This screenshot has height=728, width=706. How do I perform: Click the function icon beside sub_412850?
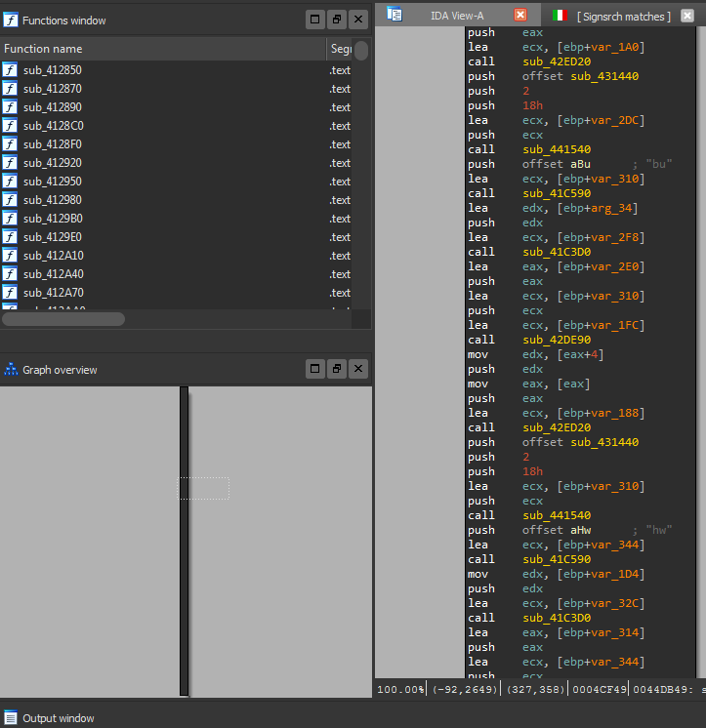coord(10,70)
